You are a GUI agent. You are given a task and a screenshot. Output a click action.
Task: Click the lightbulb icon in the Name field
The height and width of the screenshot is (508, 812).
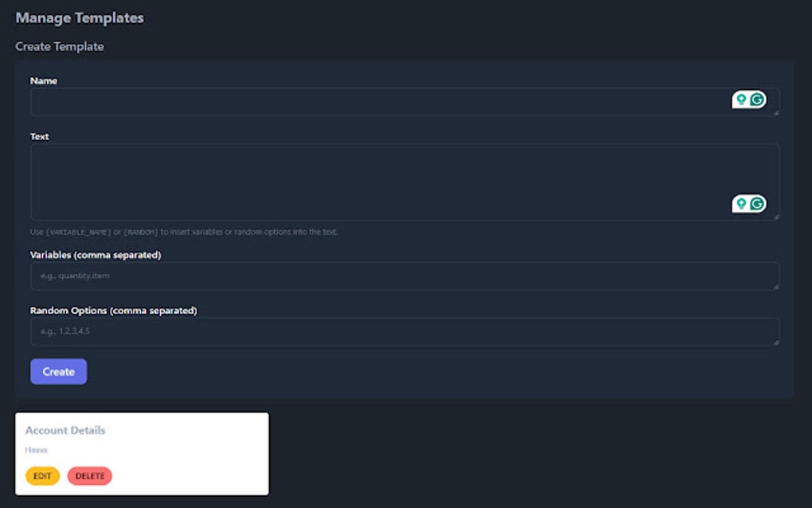coord(741,100)
